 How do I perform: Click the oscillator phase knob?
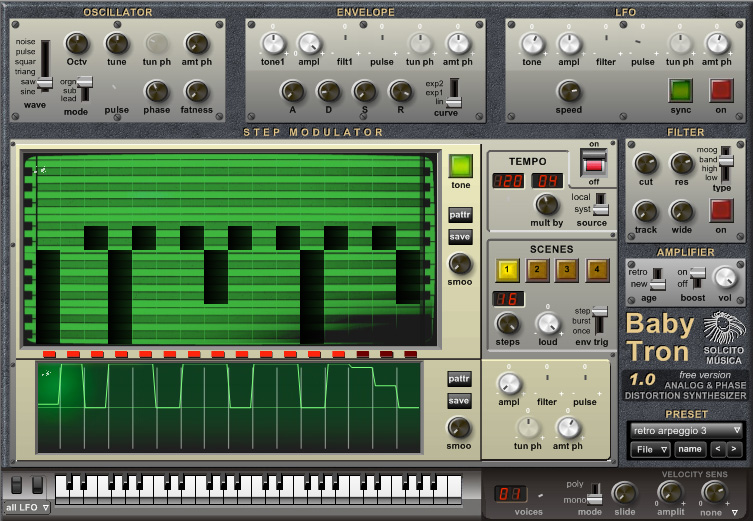(157, 91)
